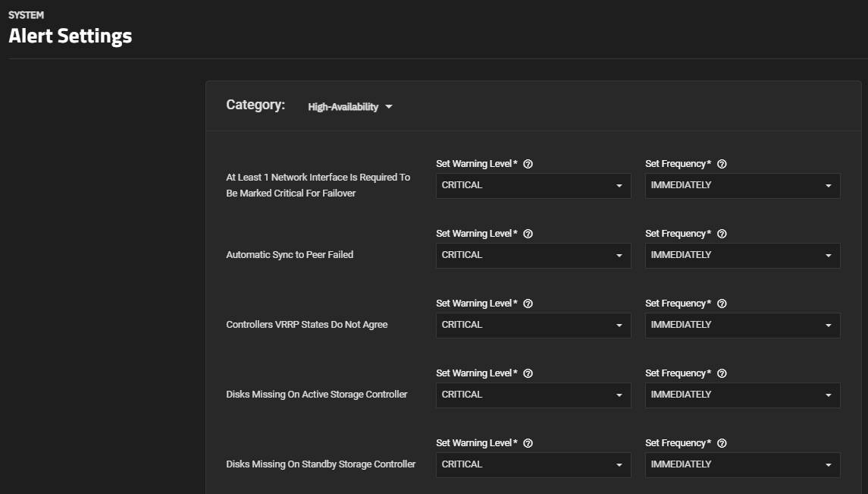Screen dimensions: 868x494
Task: Open the High-Availability category dropdown
Action: click(x=350, y=107)
